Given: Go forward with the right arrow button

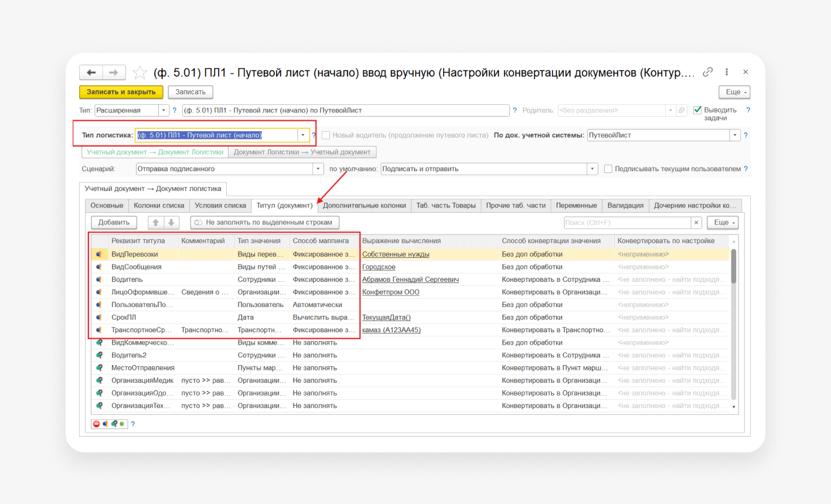Looking at the screenshot, I should tap(114, 72).
